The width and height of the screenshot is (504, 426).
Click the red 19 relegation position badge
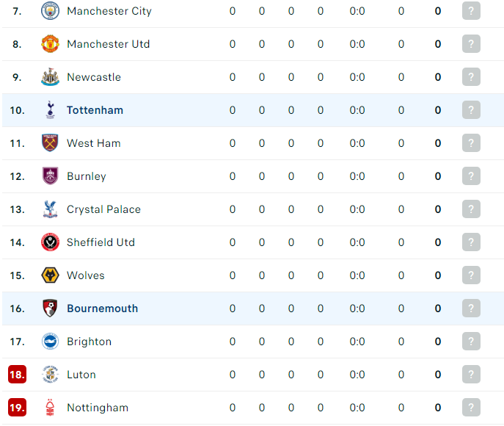17,408
